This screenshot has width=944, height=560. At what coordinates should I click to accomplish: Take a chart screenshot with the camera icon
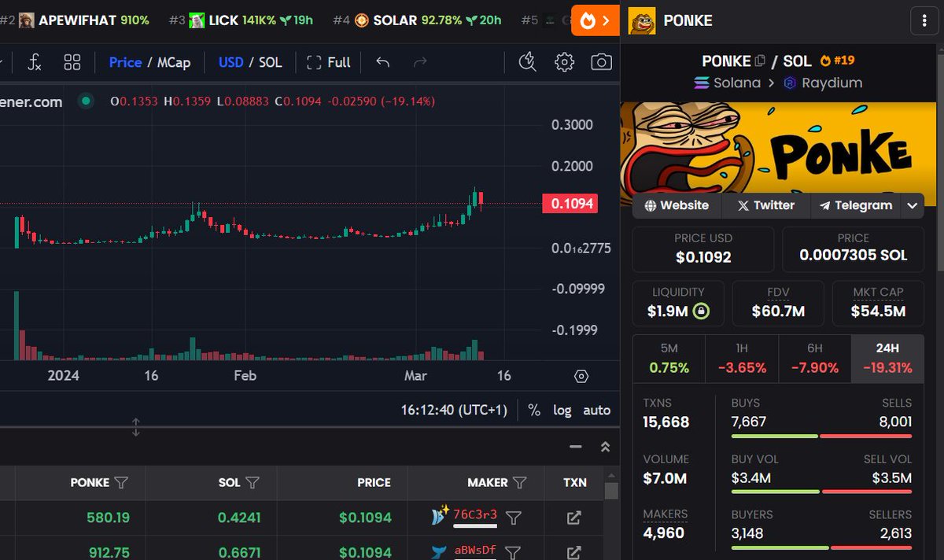coord(601,61)
